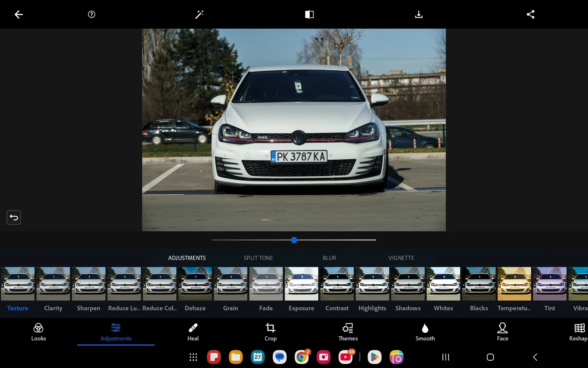Toggle the before/after compare view

click(309, 14)
